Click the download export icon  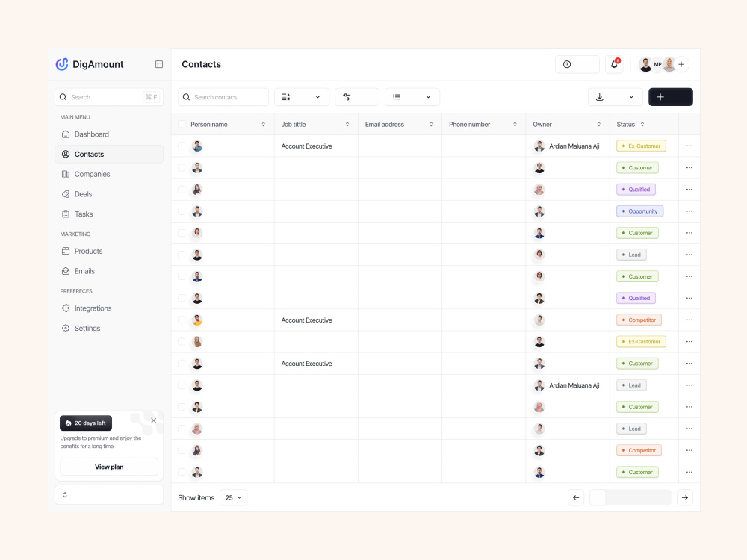coord(600,97)
